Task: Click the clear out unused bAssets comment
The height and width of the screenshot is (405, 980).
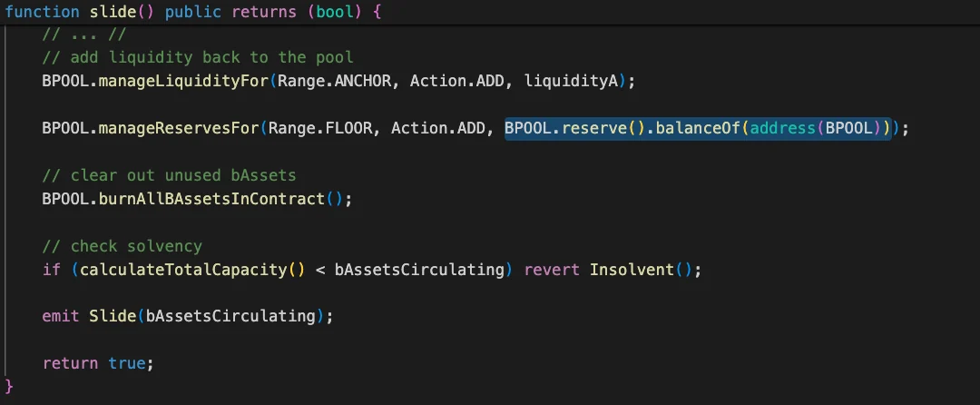Action: pos(169,175)
